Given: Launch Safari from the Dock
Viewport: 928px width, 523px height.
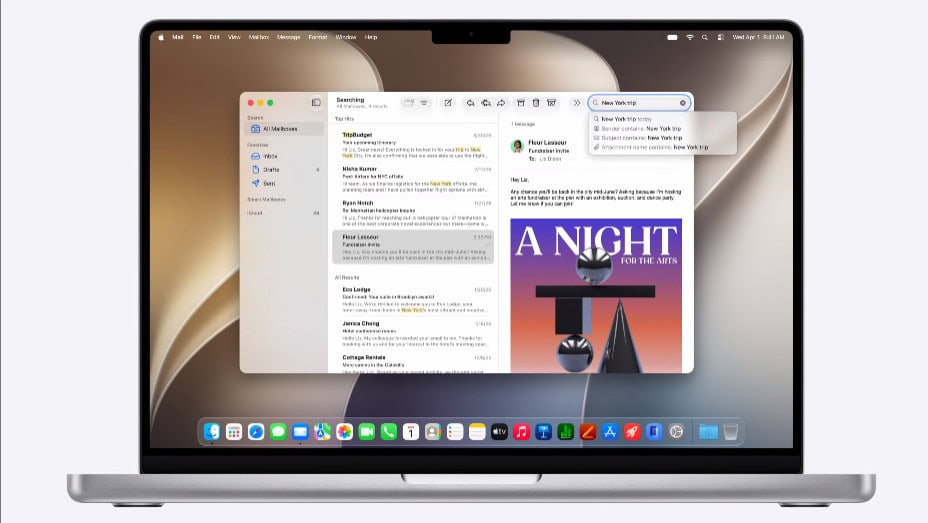Looking at the screenshot, I should point(256,432).
